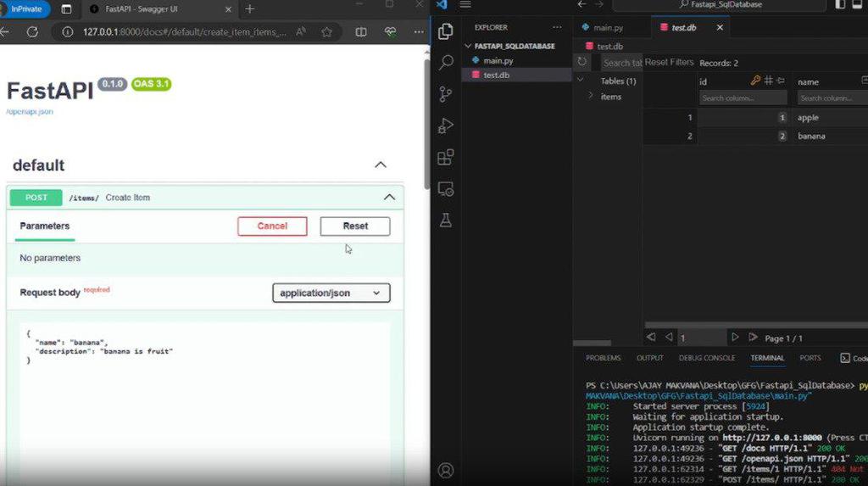This screenshot has width=868, height=486.
Task: Open test.db in Explorer file list
Action: pos(516,75)
